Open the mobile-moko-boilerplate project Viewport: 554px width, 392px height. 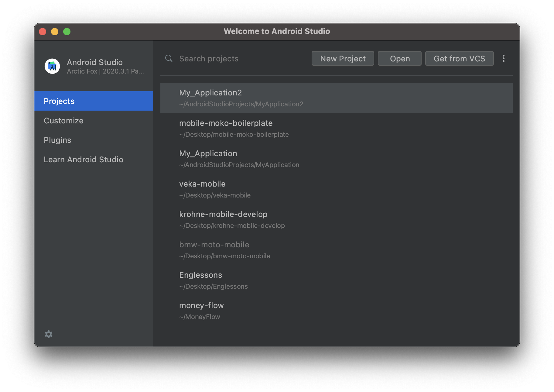pyautogui.click(x=336, y=128)
